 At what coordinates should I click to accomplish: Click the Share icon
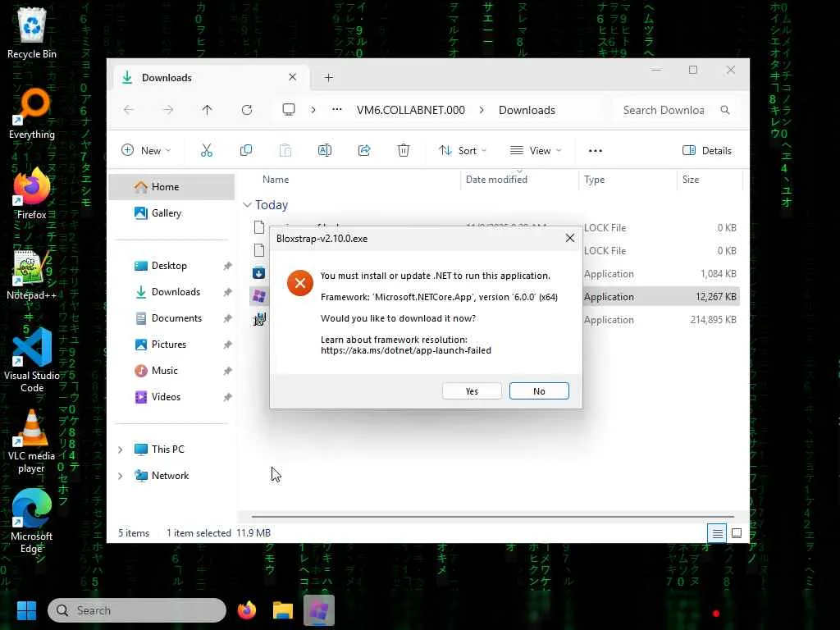point(364,151)
